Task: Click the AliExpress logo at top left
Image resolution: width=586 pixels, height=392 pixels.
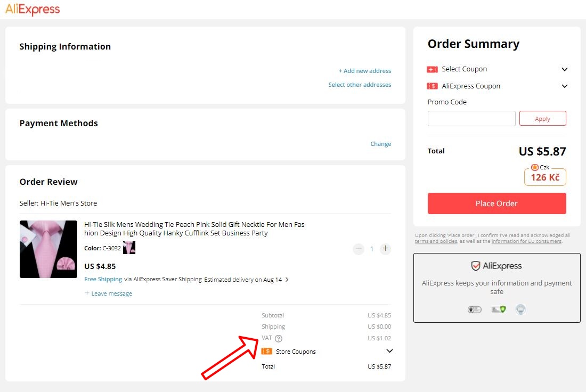Action: tap(32, 9)
